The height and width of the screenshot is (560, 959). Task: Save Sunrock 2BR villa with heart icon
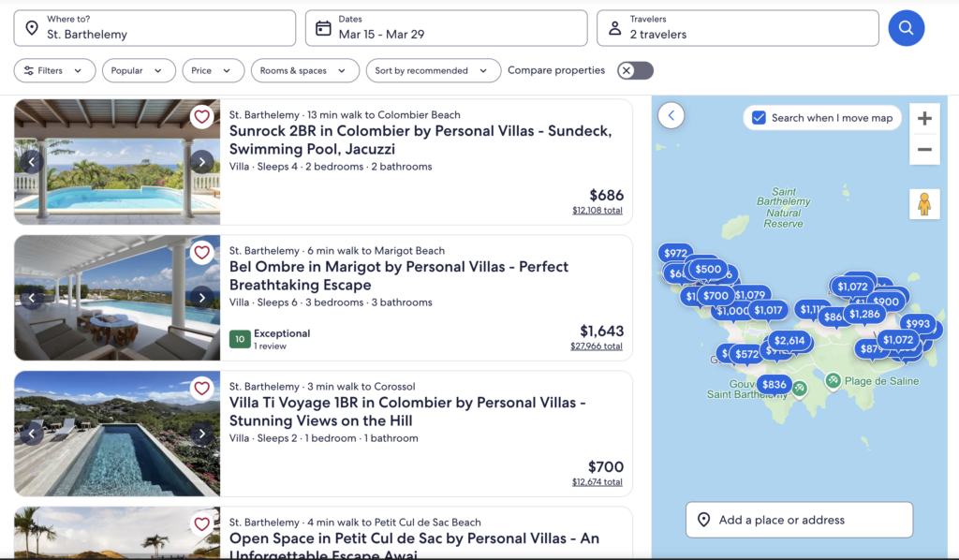point(202,117)
